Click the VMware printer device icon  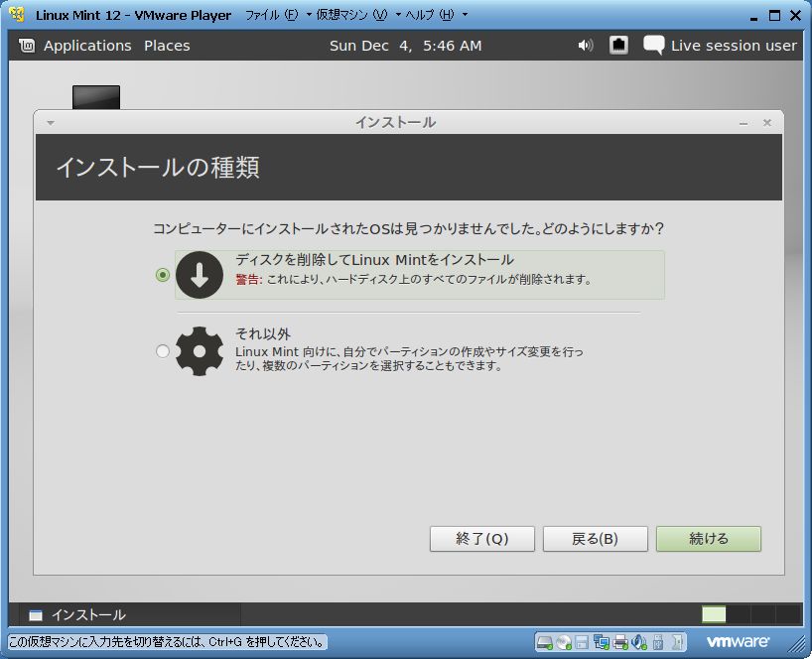click(619, 642)
